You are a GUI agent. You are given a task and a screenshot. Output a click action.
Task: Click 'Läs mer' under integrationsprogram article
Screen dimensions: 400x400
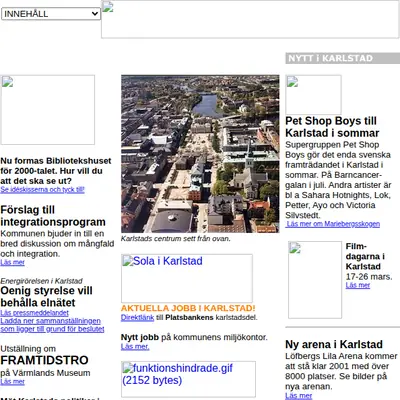click(x=12, y=262)
